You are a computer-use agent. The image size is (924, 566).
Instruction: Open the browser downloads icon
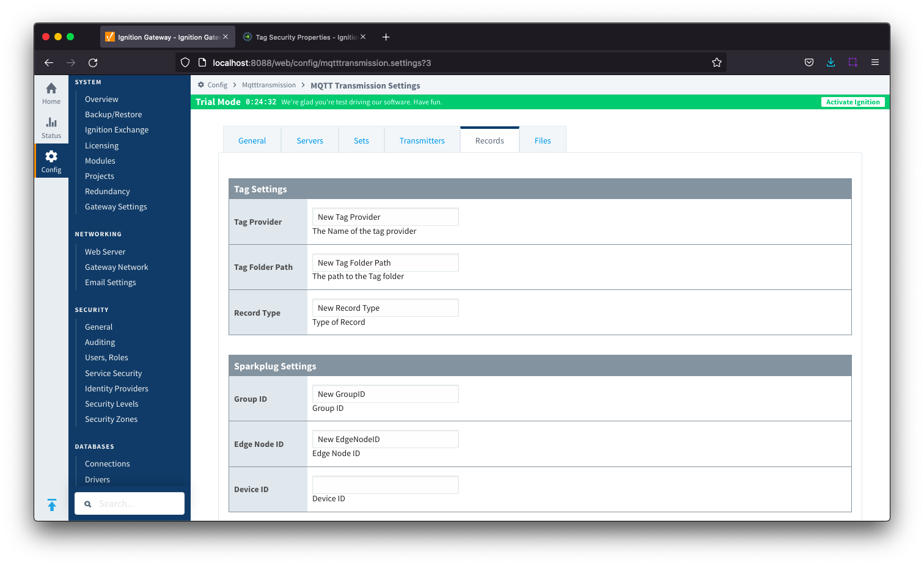coord(831,62)
